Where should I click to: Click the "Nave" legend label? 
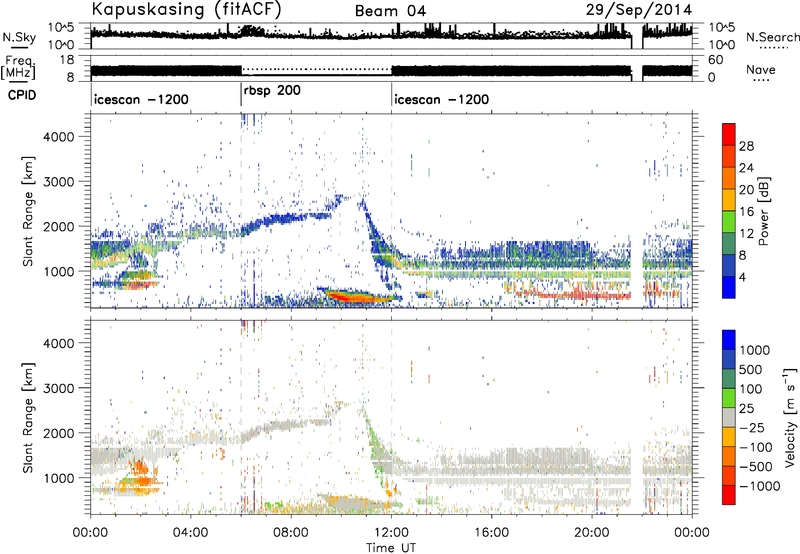click(761, 70)
